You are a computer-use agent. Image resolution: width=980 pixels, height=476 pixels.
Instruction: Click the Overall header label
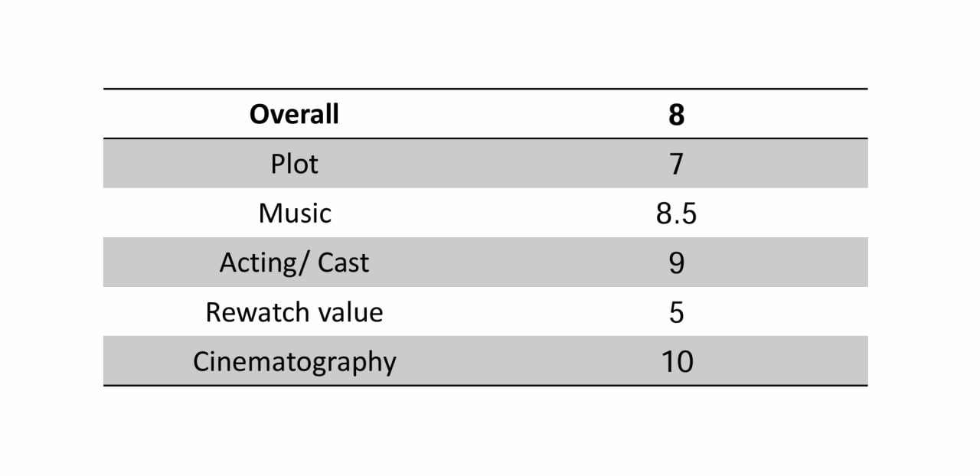coord(294,115)
